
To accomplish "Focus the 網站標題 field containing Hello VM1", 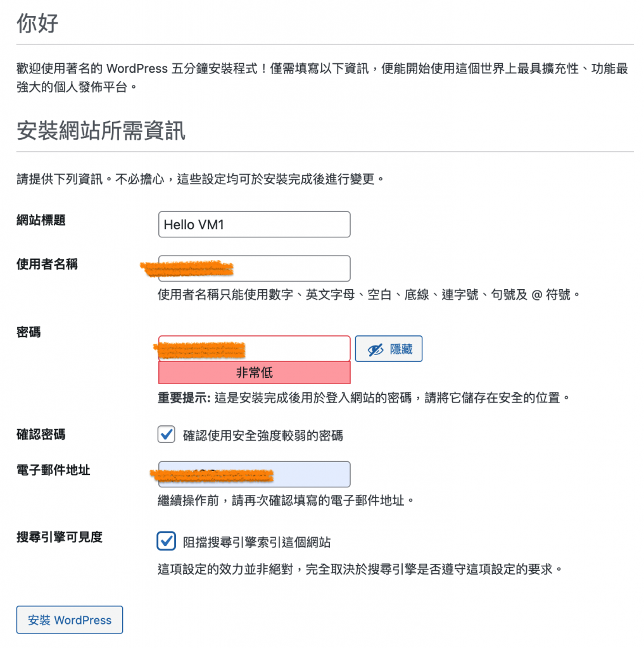I will (x=254, y=224).
